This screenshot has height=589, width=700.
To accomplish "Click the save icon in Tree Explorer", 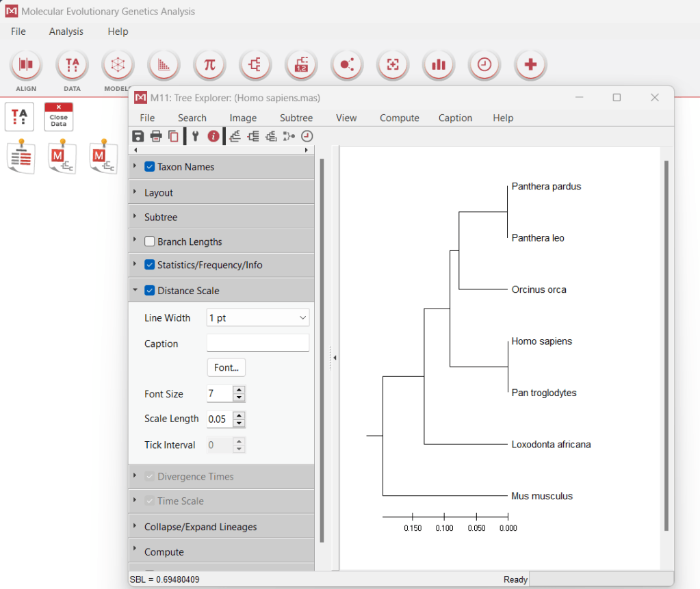I will (138, 136).
